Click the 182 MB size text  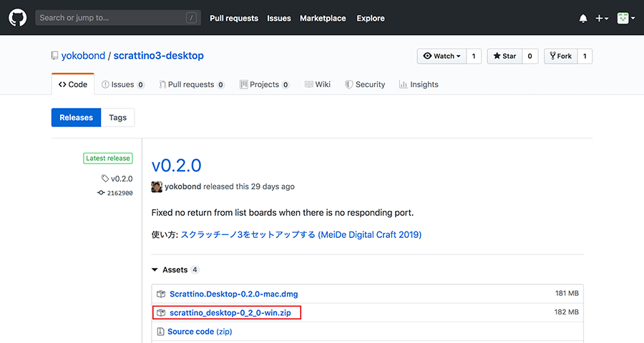pos(567,312)
